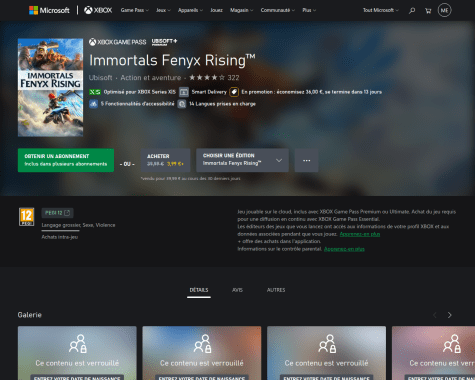The height and width of the screenshot is (380, 475).
Task: Switch to the Autres tab
Action: pos(276,290)
